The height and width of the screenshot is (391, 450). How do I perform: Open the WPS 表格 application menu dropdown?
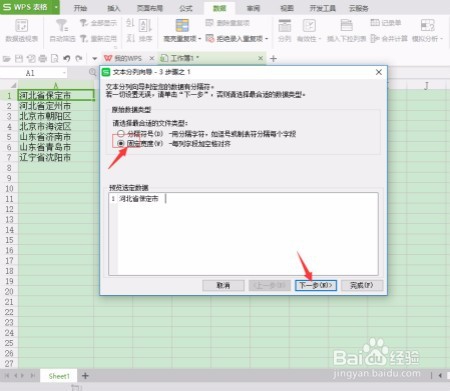(56, 7)
